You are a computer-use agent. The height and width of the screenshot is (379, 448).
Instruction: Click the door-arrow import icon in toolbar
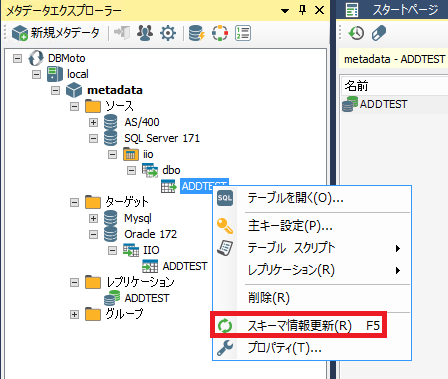(x=122, y=33)
